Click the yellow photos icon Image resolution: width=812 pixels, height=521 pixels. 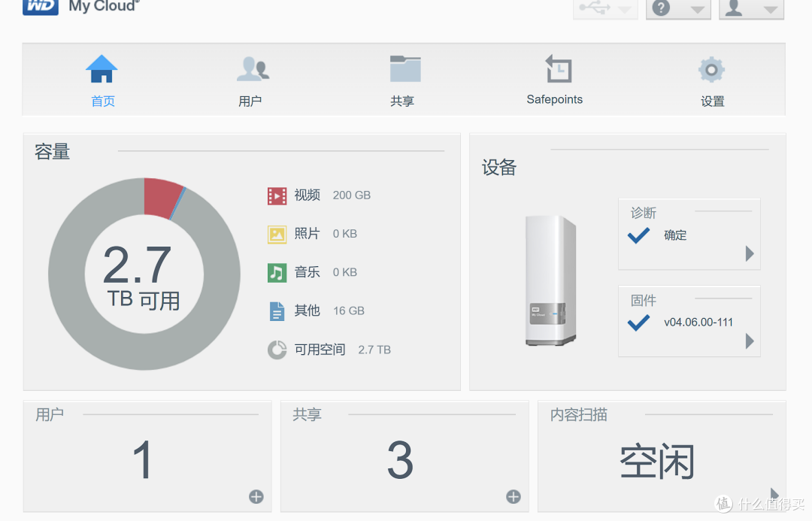[277, 234]
